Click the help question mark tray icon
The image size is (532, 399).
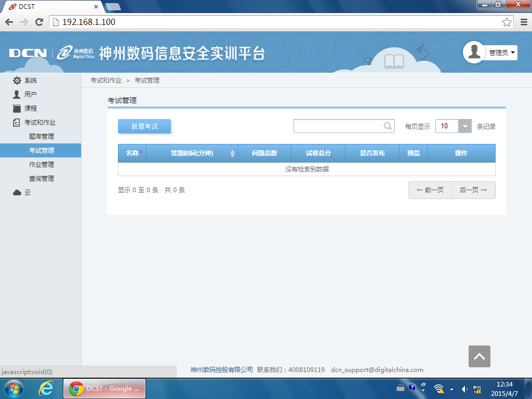[x=412, y=388]
